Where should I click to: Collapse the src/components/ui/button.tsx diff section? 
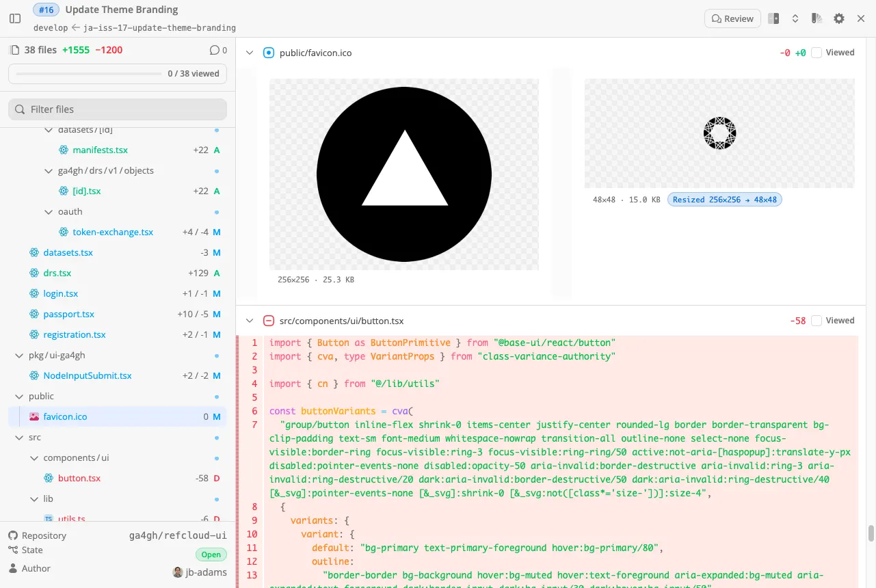tap(250, 321)
